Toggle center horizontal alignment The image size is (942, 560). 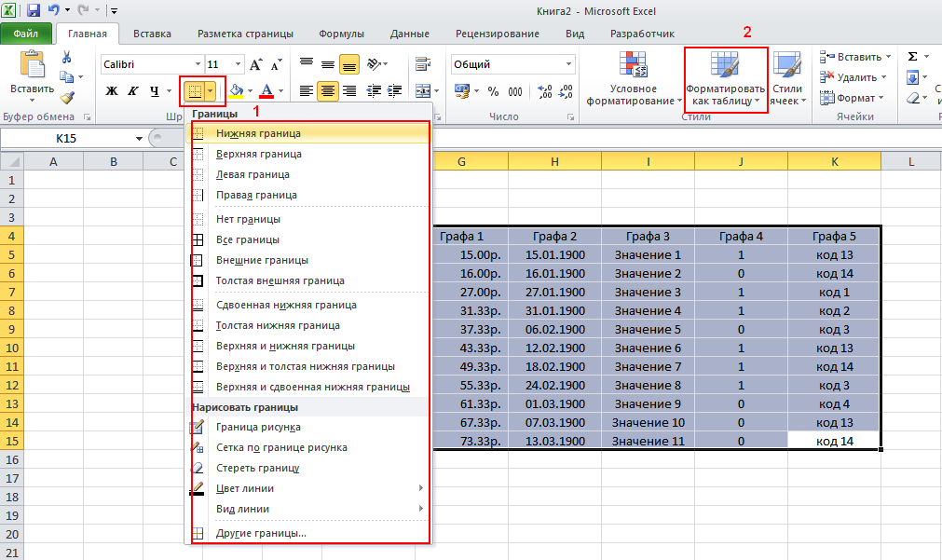point(328,91)
